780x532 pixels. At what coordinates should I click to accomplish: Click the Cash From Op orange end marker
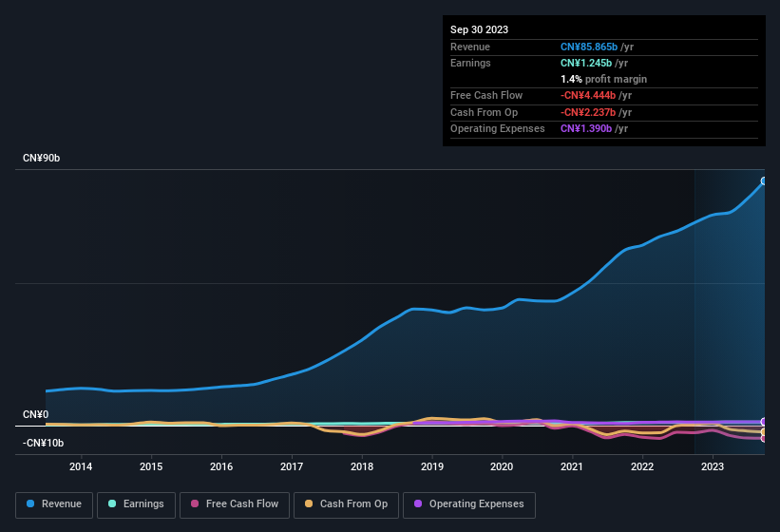(x=764, y=432)
